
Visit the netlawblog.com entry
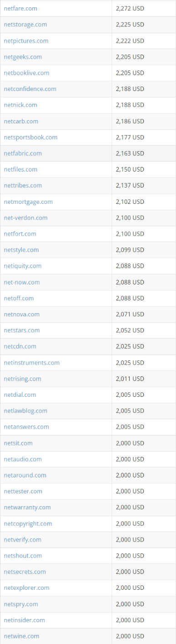25,411
